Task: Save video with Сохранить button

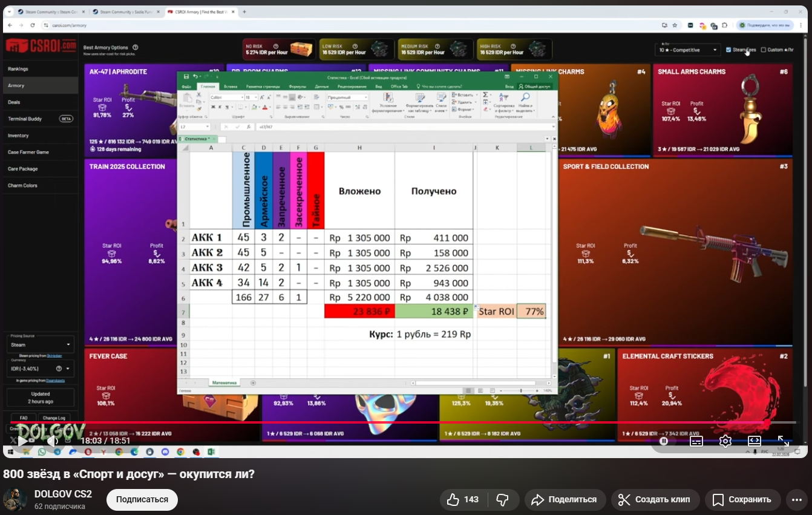Action: 742,499
